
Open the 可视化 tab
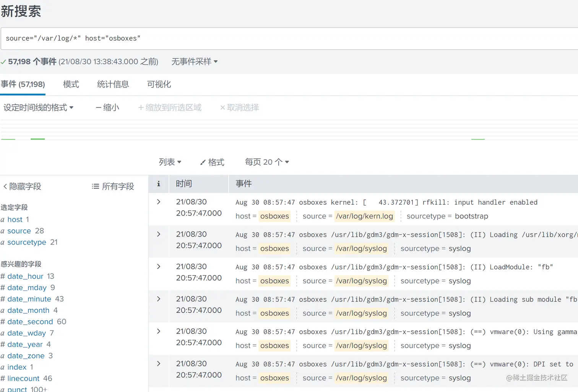click(x=159, y=84)
